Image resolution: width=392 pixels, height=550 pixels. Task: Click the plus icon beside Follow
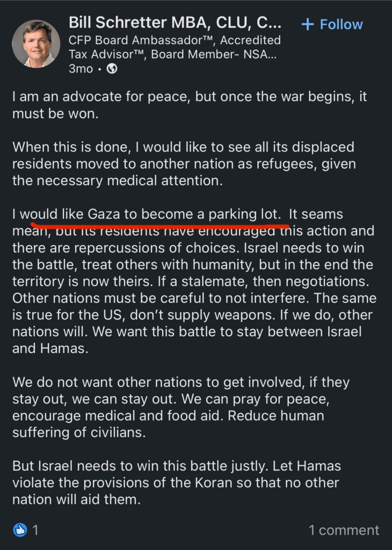coord(307,24)
